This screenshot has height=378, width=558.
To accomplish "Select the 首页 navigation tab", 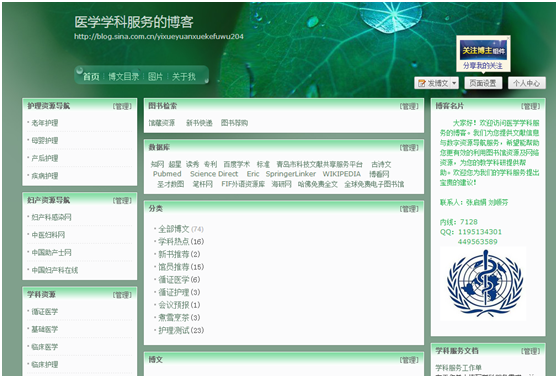I will point(91,77).
